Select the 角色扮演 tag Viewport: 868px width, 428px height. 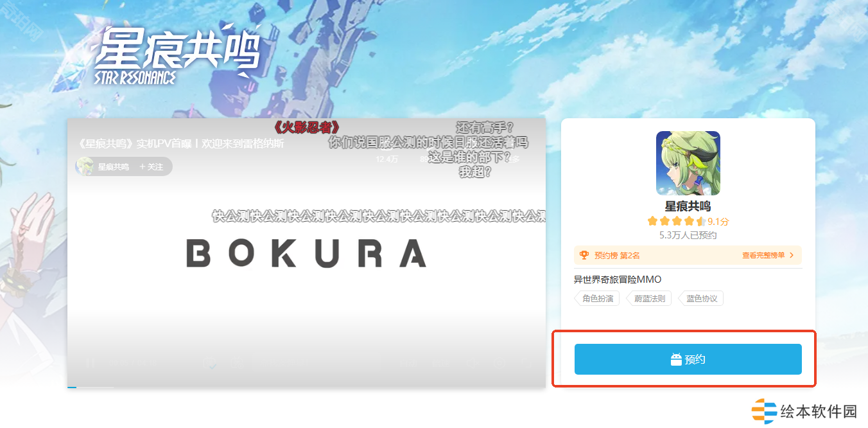pos(597,298)
